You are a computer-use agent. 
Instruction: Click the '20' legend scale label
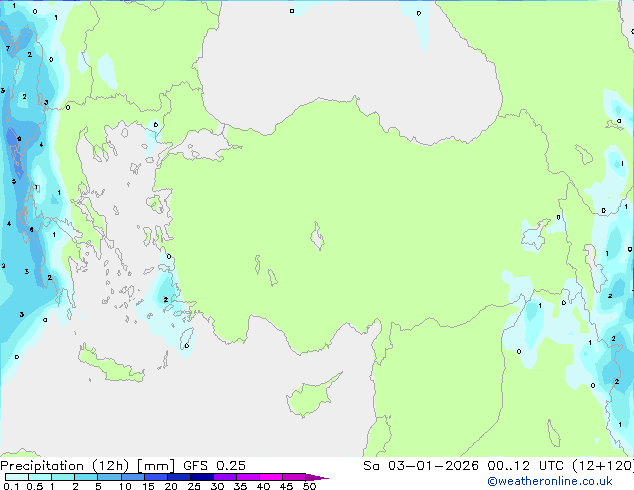click(x=171, y=486)
